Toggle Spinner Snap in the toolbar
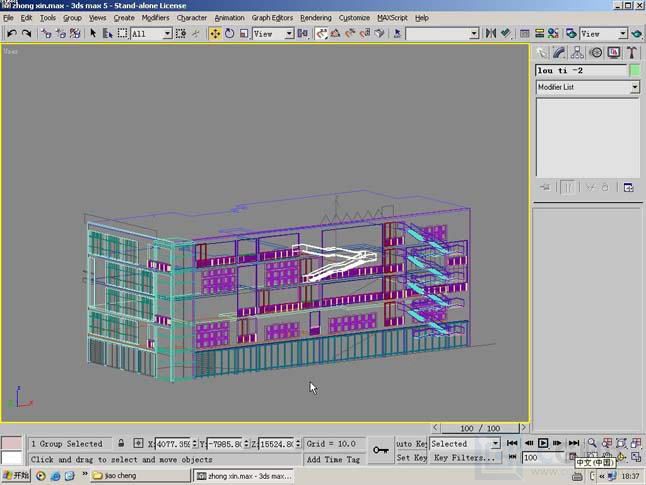Viewport: 646px width, 485px height. [365, 33]
